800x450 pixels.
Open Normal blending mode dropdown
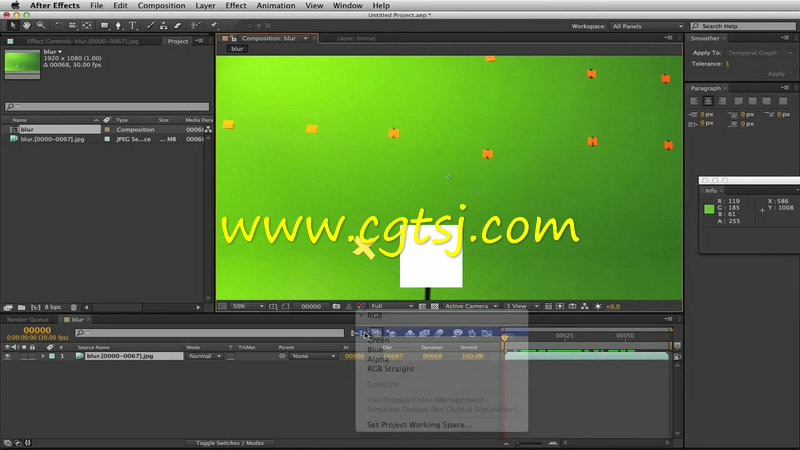point(205,356)
